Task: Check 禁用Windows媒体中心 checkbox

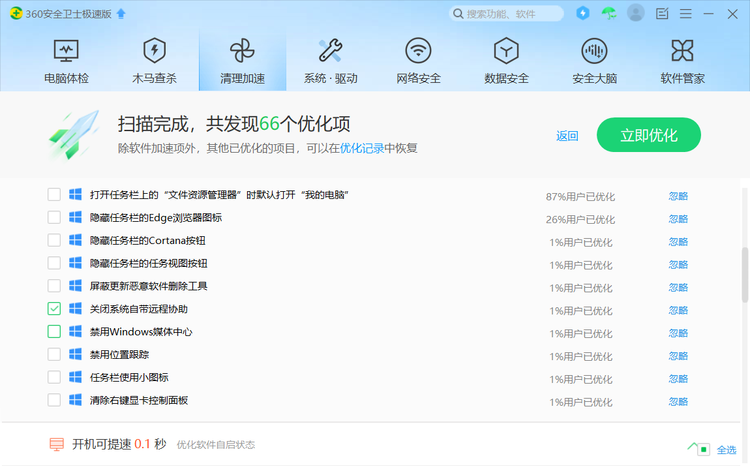Action: pos(54,331)
